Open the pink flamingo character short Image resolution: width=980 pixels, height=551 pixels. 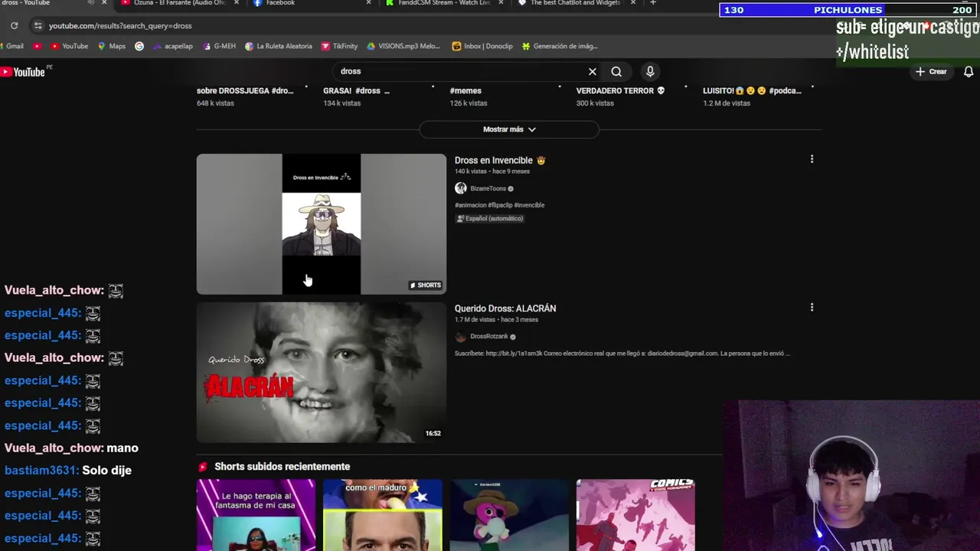tap(509, 515)
